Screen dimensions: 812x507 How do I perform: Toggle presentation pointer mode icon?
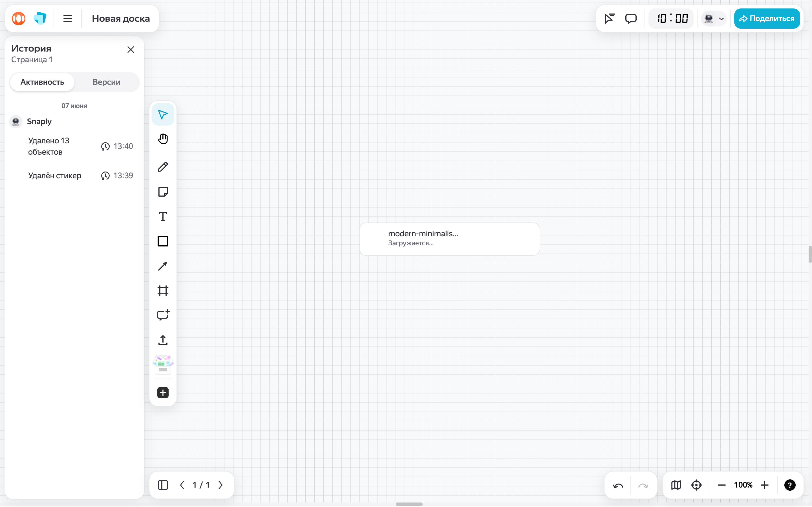click(x=609, y=18)
